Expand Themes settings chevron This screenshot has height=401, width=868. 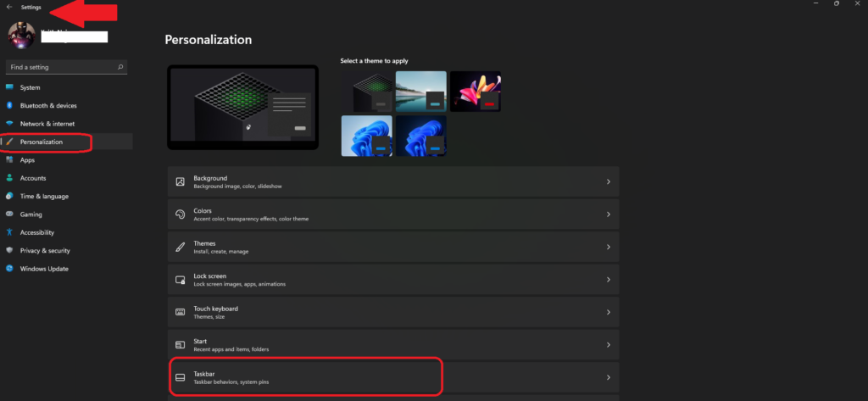click(x=609, y=247)
